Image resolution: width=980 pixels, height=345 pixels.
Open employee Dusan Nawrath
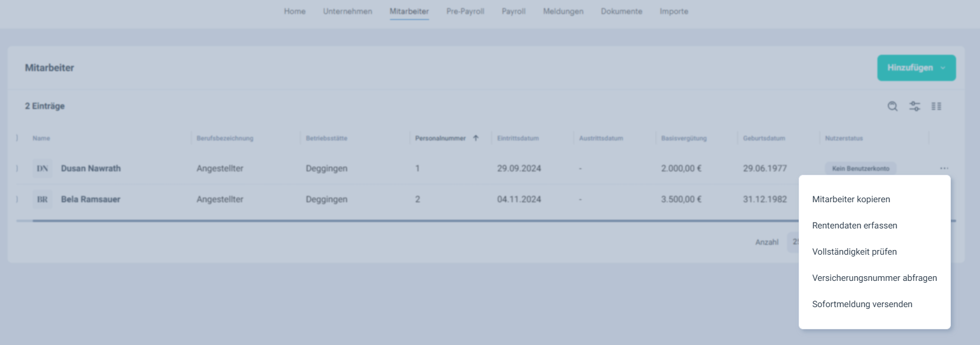91,168
